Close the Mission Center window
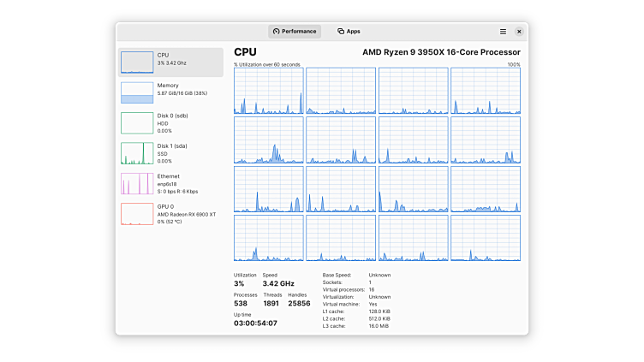The height and width of the screenshot is (362, 644). pyautogui.click(x=519, y=32)
